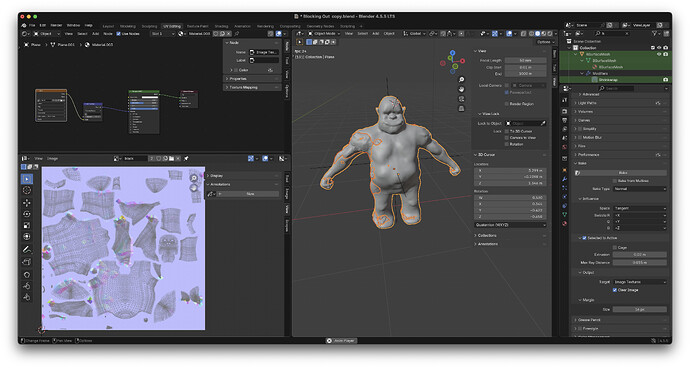Viewport: 690px width, 368px height.
Task: Select the Relax tool in UV editor
Action: point(27,286)
